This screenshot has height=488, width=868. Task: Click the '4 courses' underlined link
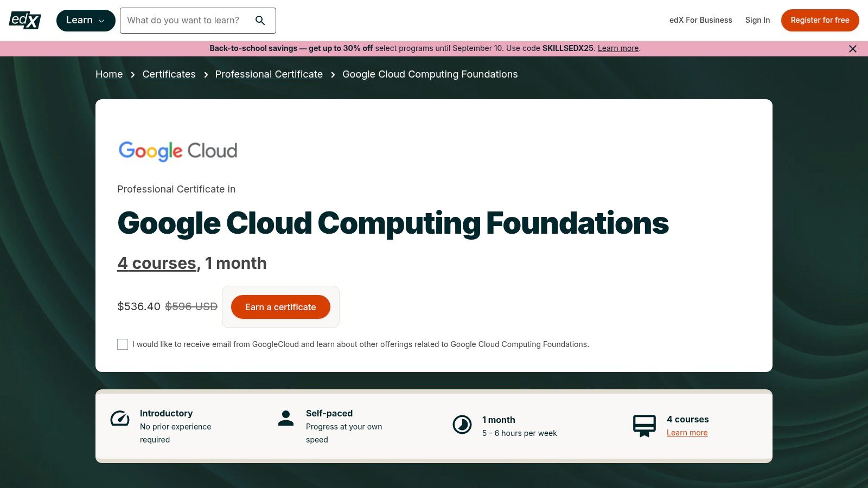pyautogui.click(x=157, y=264)
